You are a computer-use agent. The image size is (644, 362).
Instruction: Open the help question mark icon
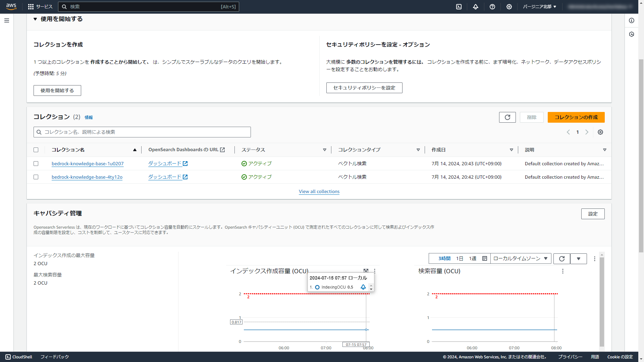(492, 7)
